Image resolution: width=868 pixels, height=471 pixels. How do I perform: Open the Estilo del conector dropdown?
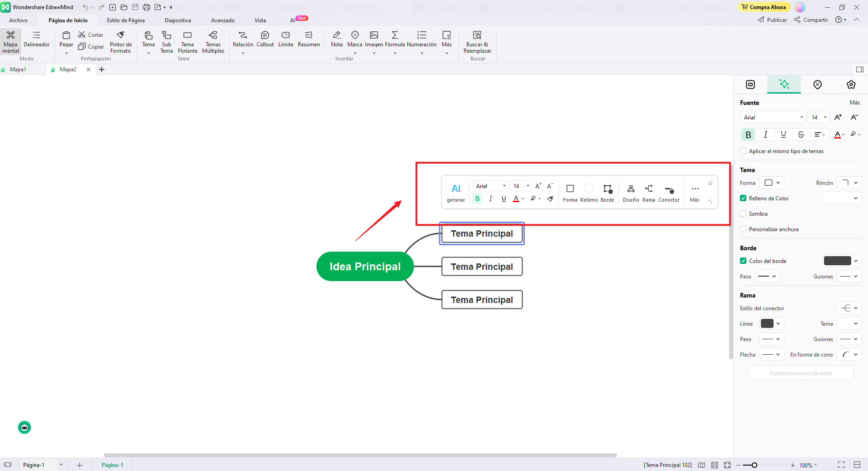tap(849, 308)
